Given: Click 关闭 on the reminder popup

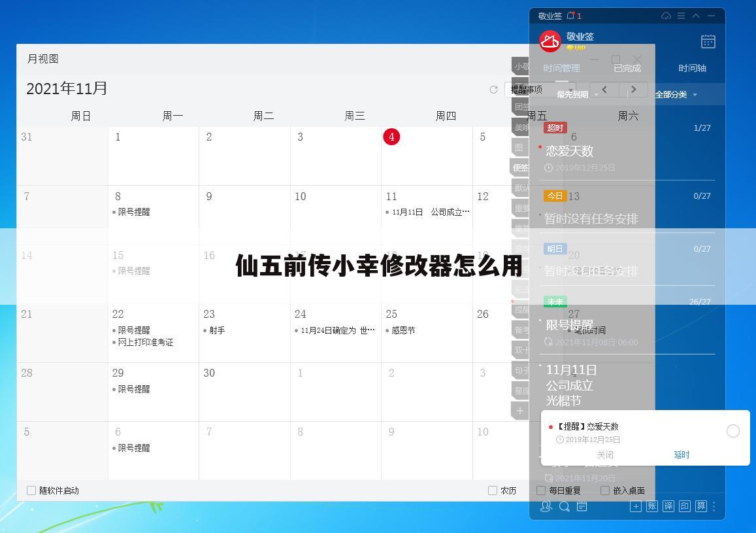Looking at the screenshot, I should pos(605,455).
